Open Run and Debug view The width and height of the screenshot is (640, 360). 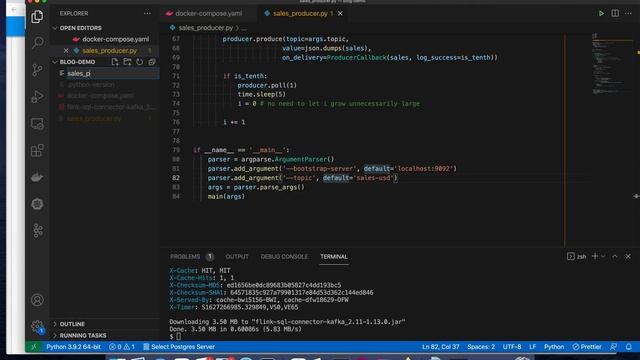point(37,97)
